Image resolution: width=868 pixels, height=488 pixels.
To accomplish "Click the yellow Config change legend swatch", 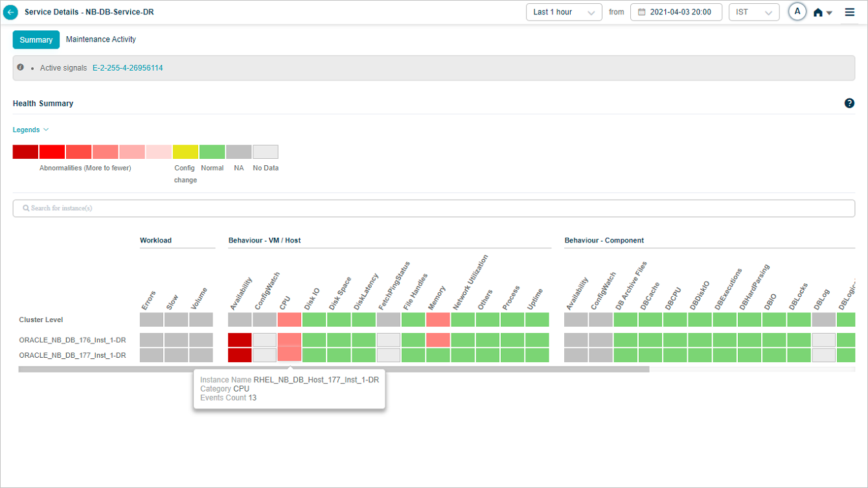I will click(x=185, y=152).
